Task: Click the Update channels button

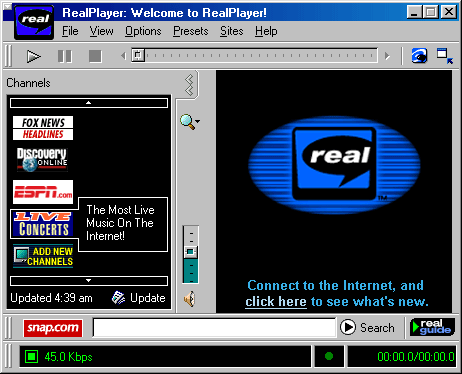Action: [139, 298]
